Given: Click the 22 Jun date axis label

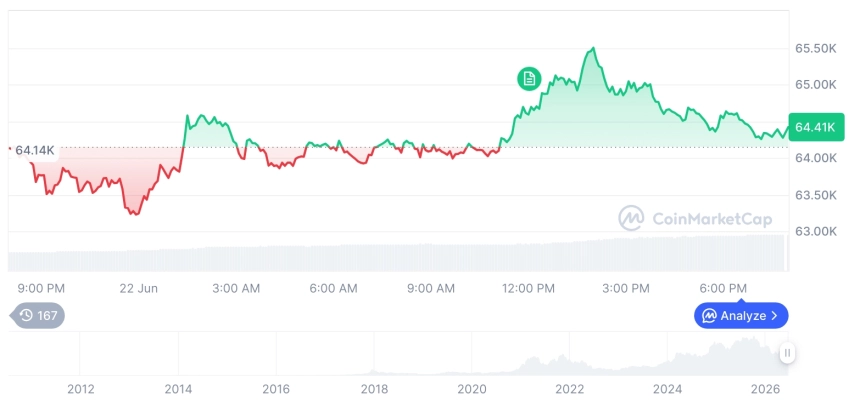Looking at the screenshot, I should click(139, 289).
